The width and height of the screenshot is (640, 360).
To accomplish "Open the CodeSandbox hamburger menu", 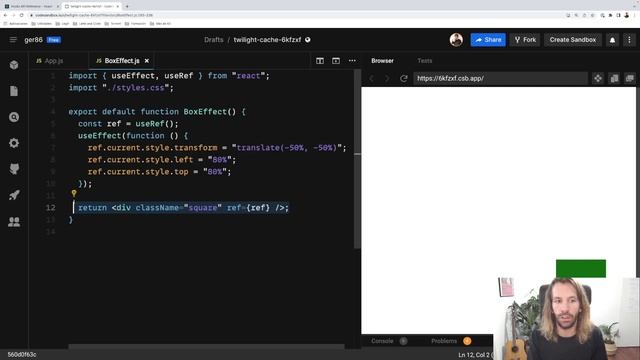I will [13, 40].
